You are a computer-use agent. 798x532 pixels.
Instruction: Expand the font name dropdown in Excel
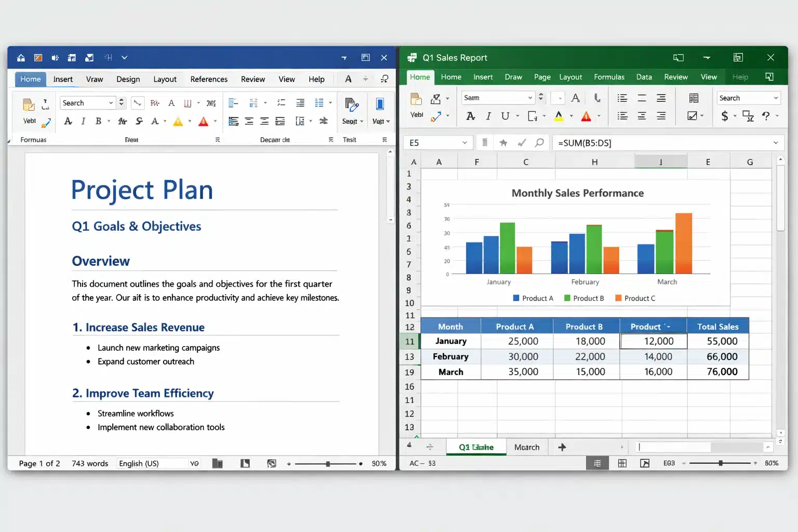(530, 97)
